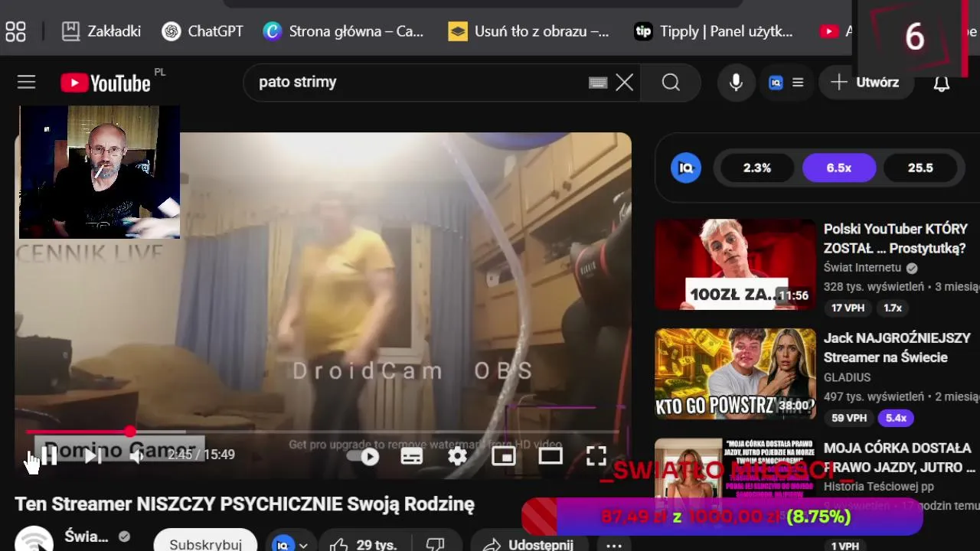980x551 pixels.
Task: Open the on-screen keyboard in search box
Action: pos(598,83)
